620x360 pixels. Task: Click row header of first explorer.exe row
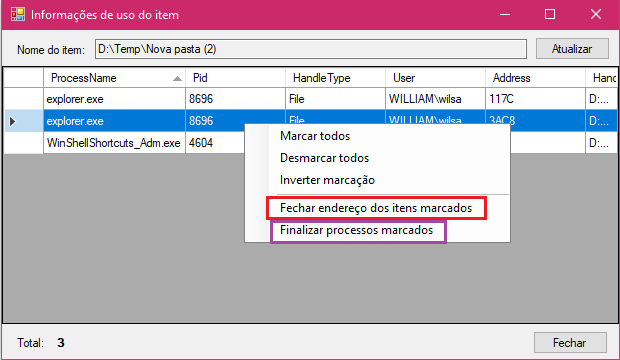click(x=23, y=99)
